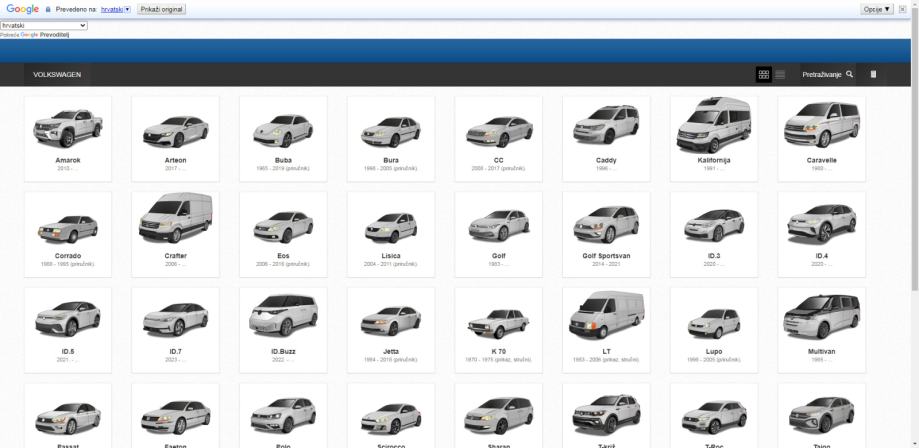The width and height of the screenshot is (919, 448).
Task: Click the Polo car image
Action: coord(283,415)
